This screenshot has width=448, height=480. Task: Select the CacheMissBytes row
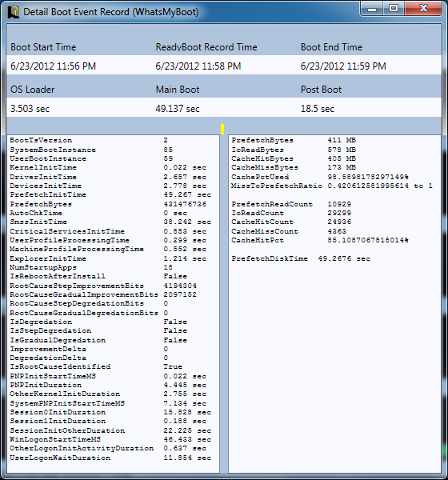tap(294, 167)
